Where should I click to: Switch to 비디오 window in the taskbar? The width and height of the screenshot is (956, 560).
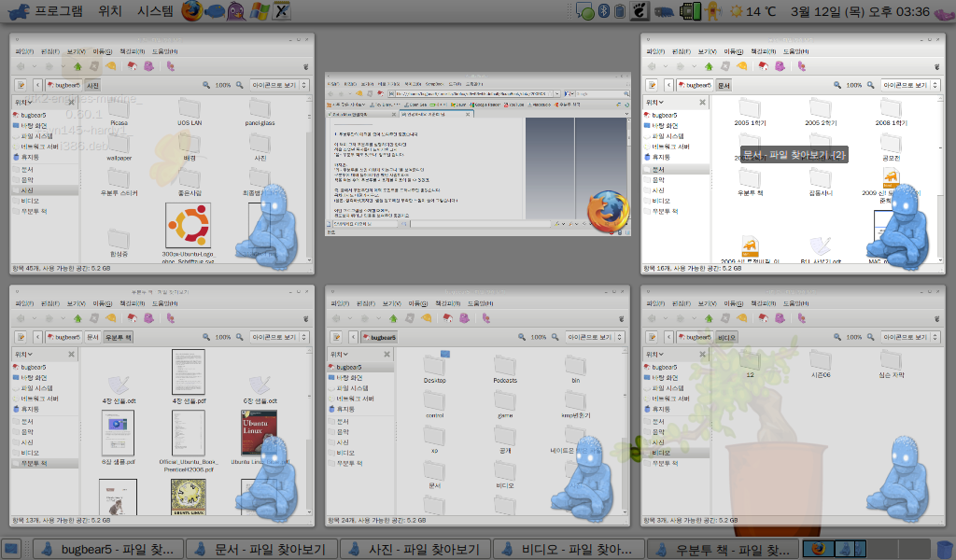[569, 549]
